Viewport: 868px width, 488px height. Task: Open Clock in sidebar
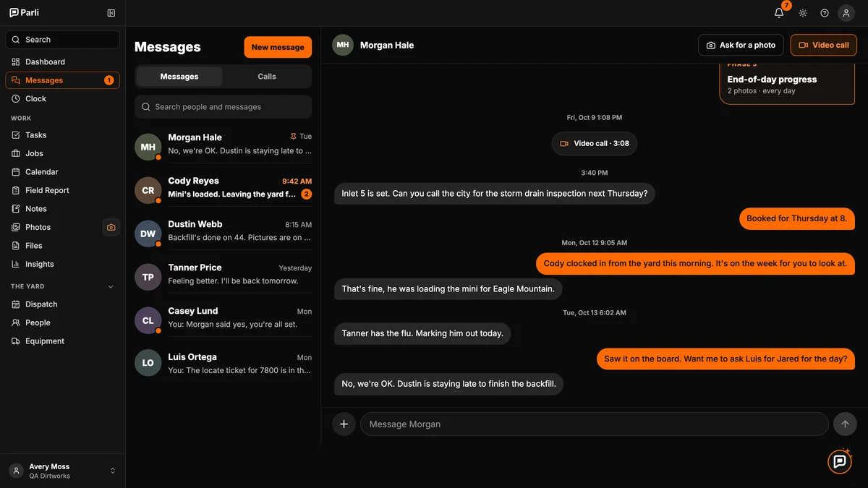coord(63,98)
